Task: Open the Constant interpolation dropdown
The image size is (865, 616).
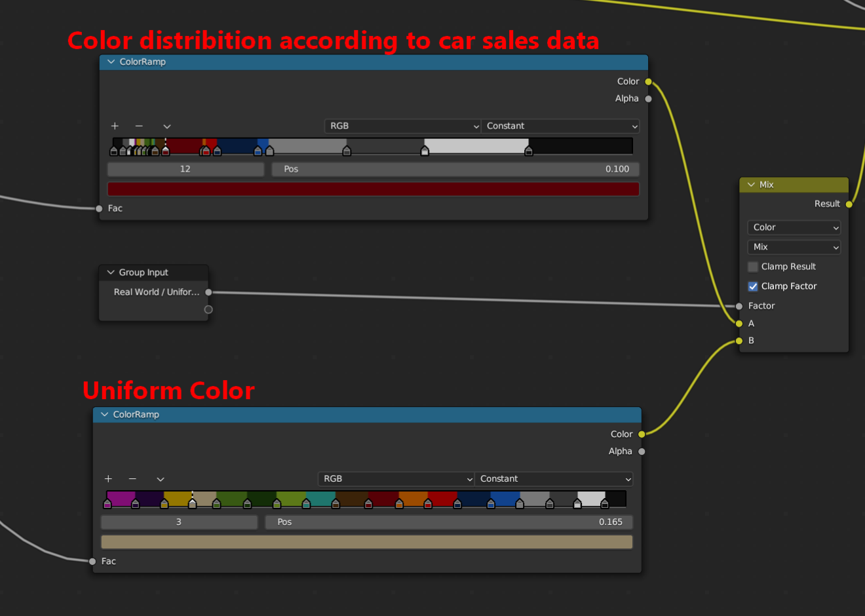Action: click(560, 126)
